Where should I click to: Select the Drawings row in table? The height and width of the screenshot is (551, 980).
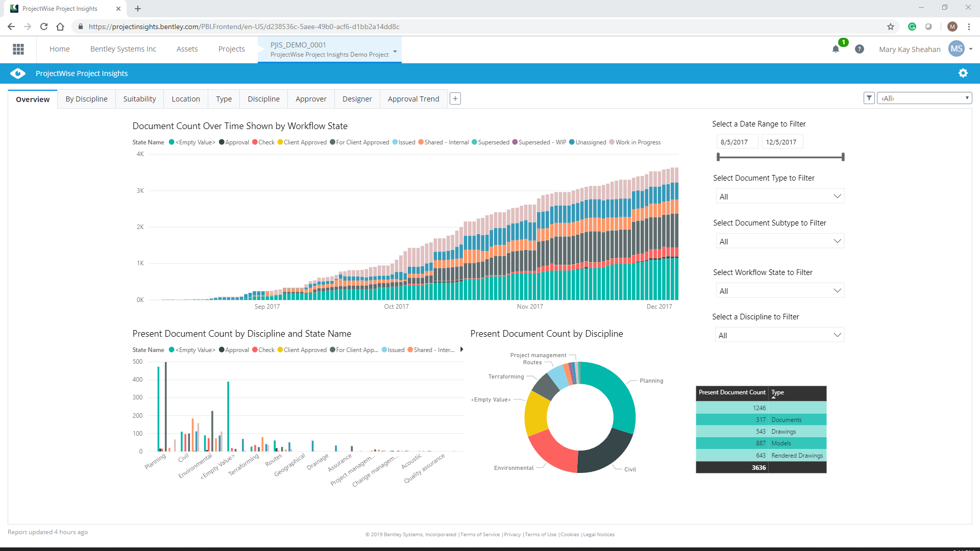point(761,432)
